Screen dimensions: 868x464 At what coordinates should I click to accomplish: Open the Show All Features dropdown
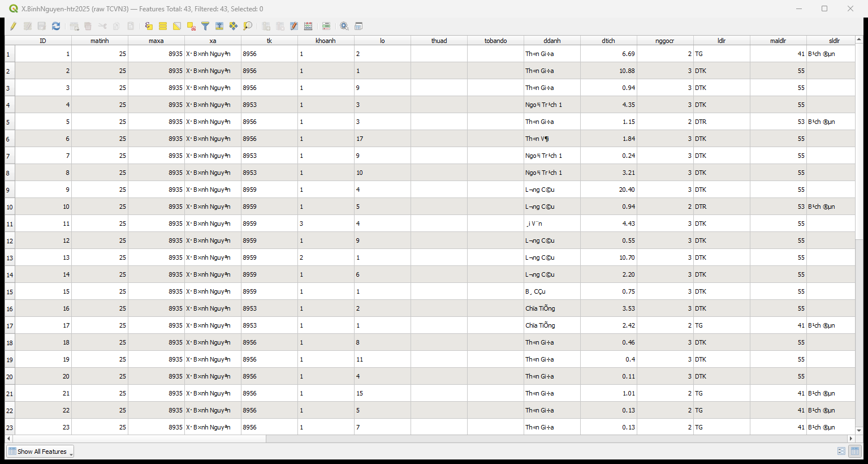point(40,452)
